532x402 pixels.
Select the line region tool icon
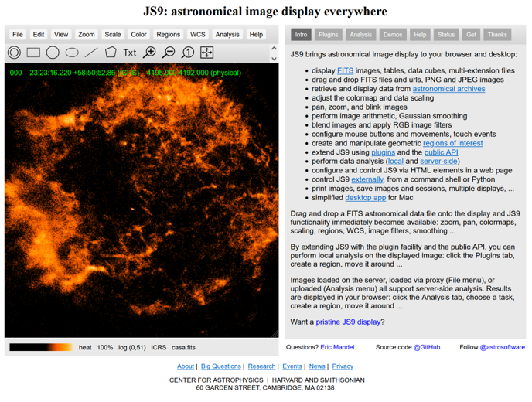coord(91,53)
